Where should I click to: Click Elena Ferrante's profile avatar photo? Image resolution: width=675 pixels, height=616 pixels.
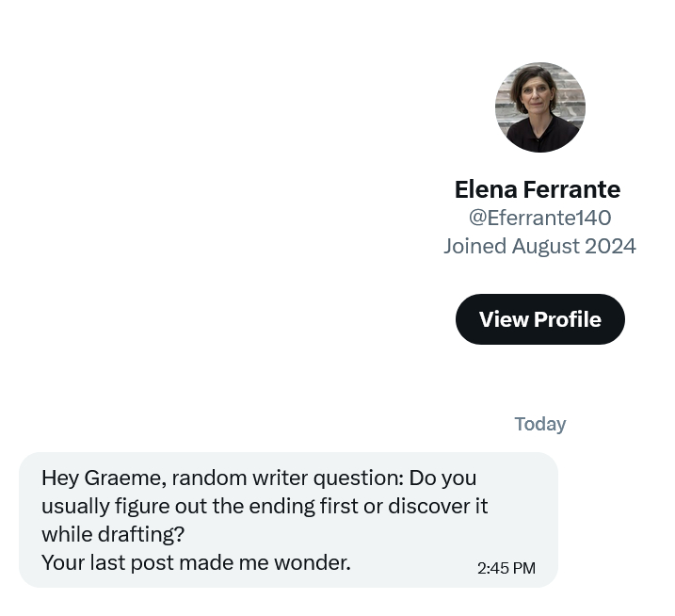click(539, 107)
